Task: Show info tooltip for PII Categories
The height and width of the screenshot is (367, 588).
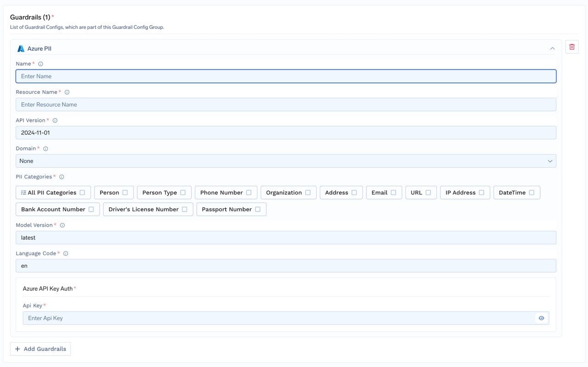Action: (x=62, y=177)
